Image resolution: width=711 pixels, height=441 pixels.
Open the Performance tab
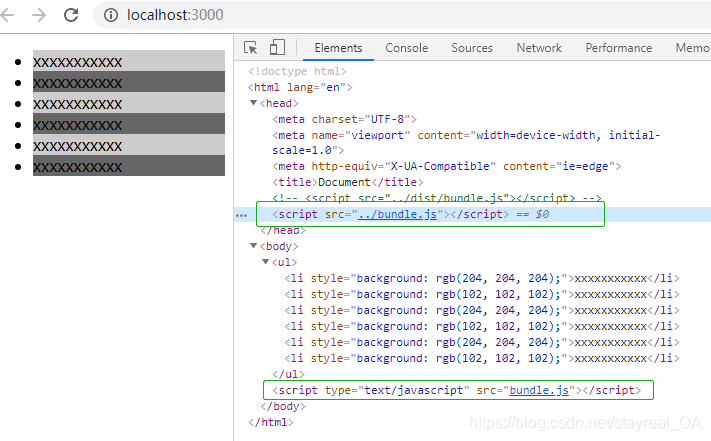(x=618, y=48)
